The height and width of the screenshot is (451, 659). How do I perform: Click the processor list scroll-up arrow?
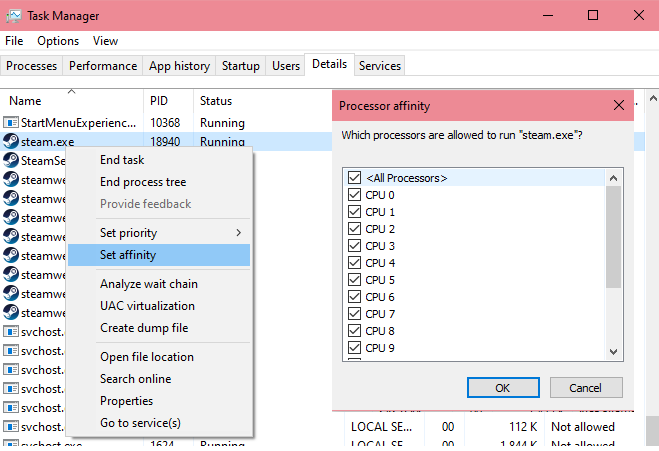[x=613, y=178]
